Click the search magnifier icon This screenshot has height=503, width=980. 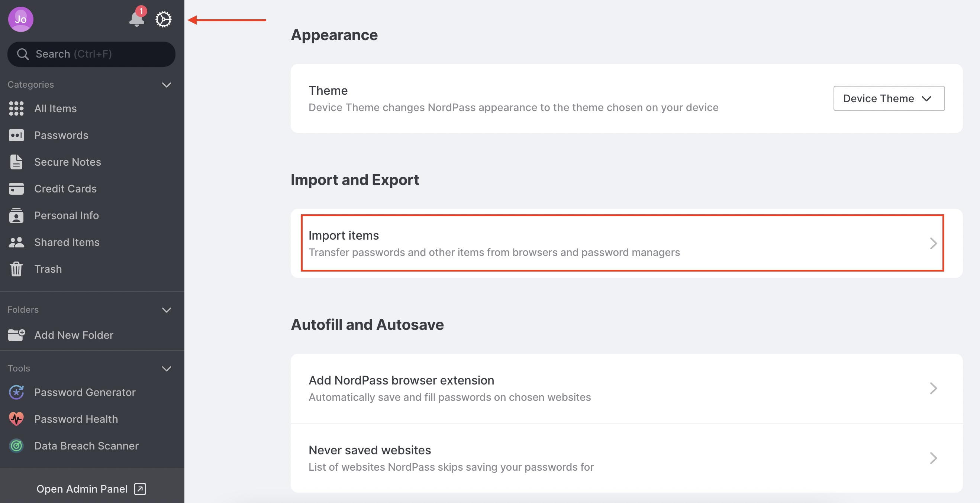[23, 54]
